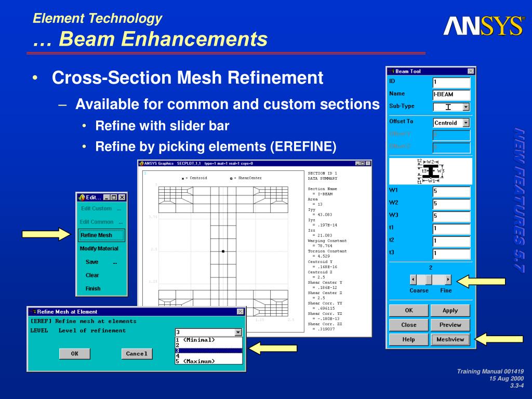
Task: Click the Centroid legend symbol in plot
Action: tap(183, 179)
